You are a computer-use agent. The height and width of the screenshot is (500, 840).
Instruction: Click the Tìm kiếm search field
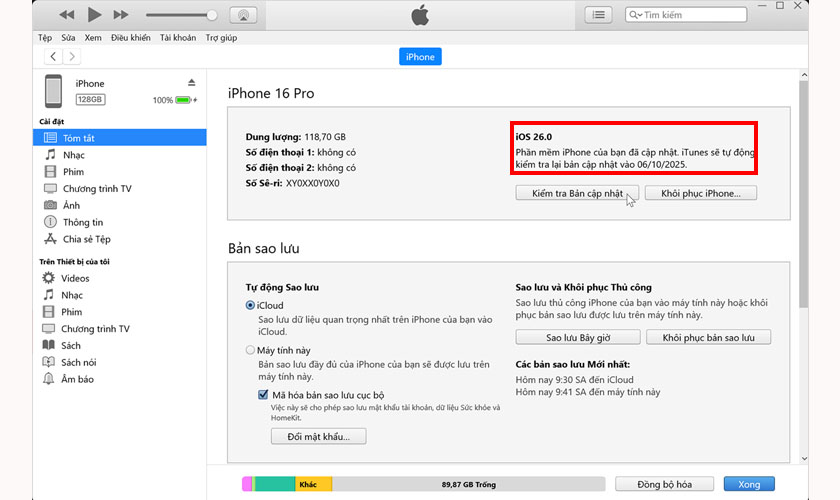click(686, 15)
